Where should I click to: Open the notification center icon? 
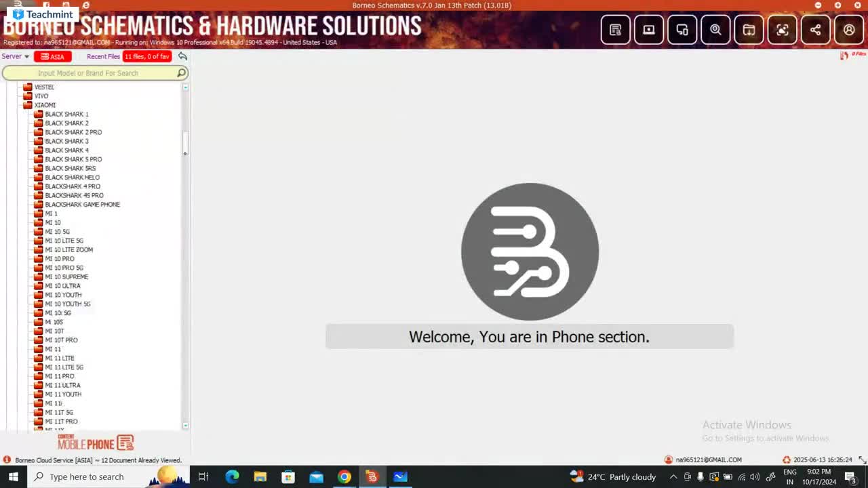(x=850, y=476)
